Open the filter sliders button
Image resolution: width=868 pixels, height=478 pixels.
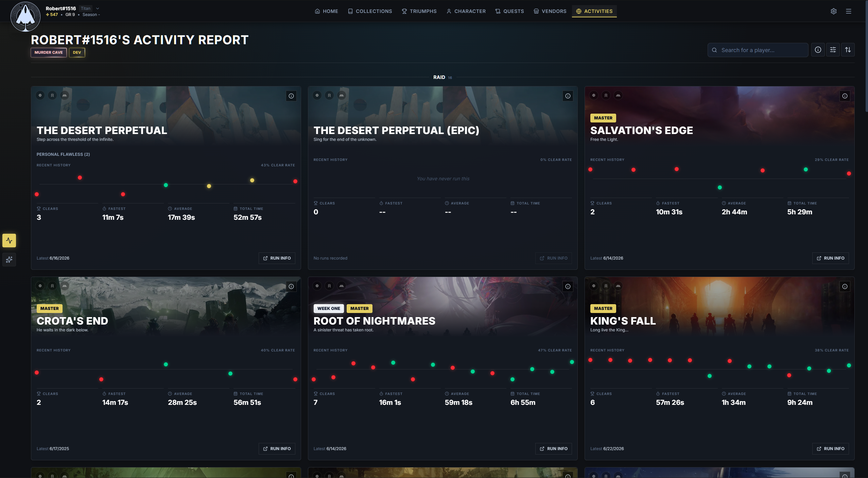click(833, 50)
